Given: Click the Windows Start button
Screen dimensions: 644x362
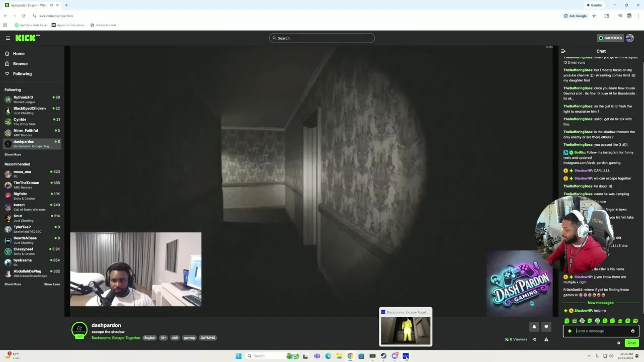Looking at the screenshot, I should (x=238, y=356).
